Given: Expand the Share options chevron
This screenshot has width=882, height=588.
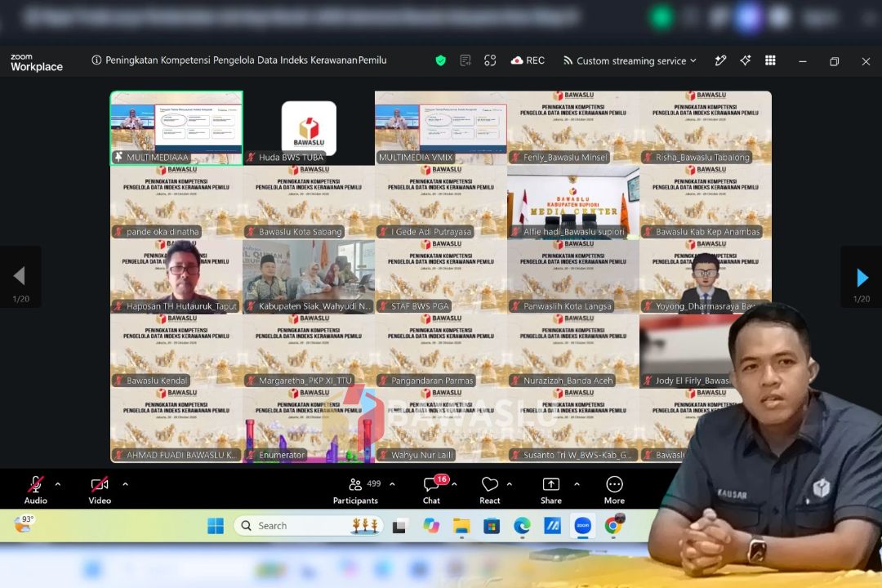Looking at the screenshot, I should point(577,484).
